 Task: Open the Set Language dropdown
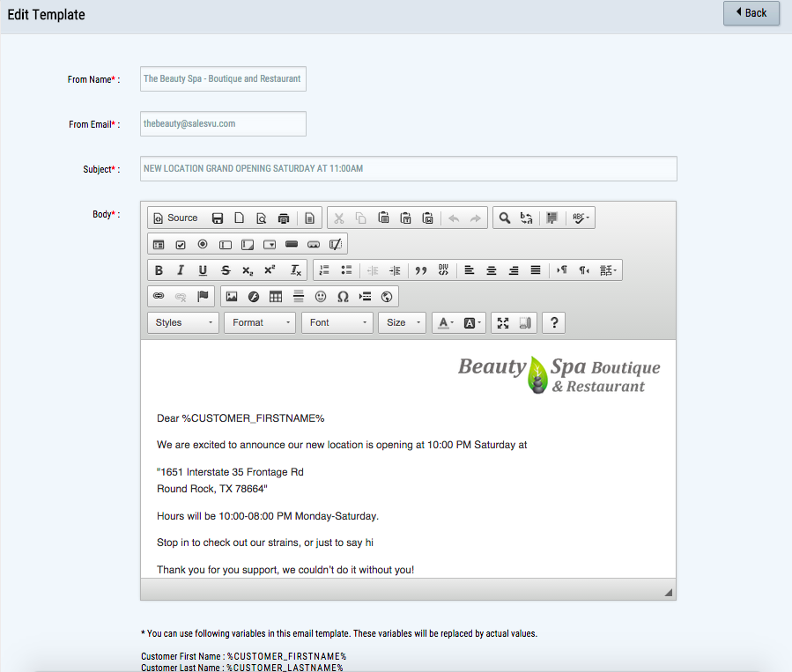[608, 270]
